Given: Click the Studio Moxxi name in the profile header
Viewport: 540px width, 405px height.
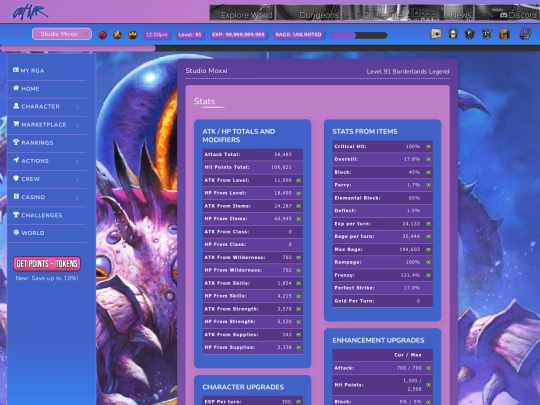Looking at the screenshot, I should click(x=206, y=71).
